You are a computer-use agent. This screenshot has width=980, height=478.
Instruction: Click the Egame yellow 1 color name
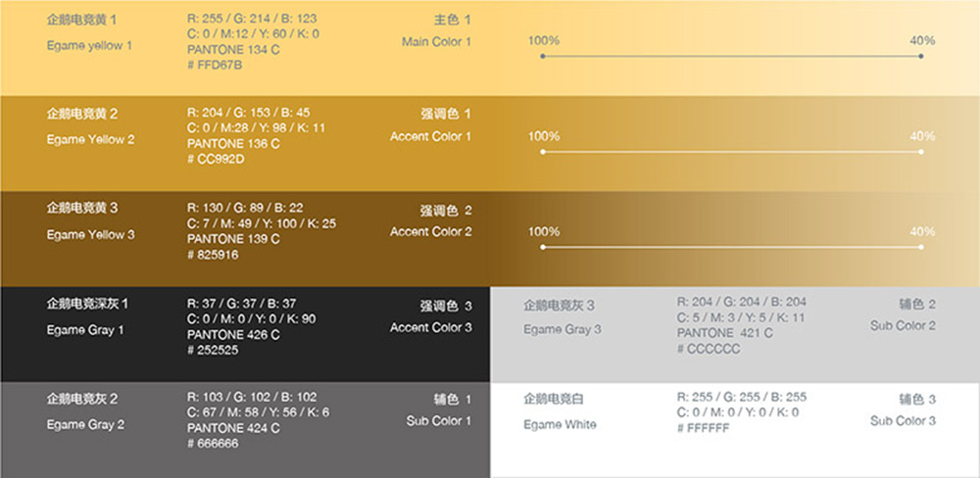pyautogui.click(x=89, y=45)
